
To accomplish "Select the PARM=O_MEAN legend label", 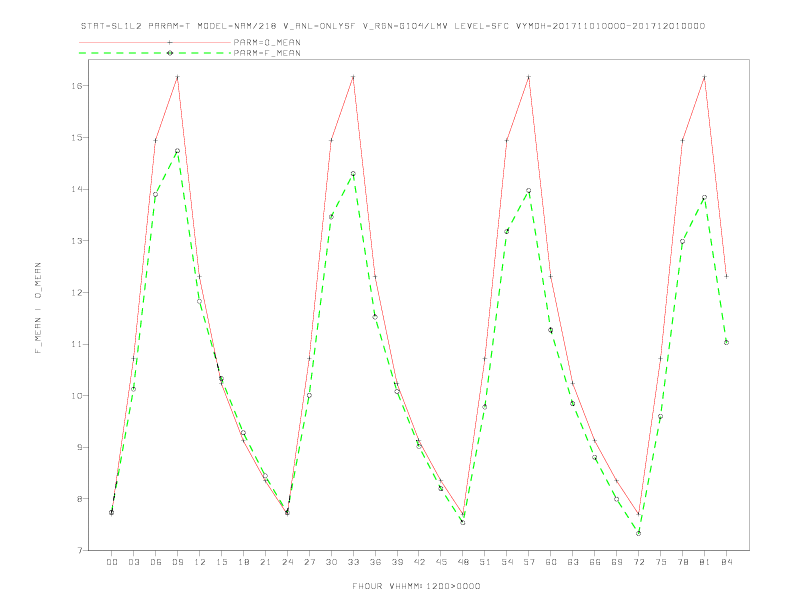I will click(x=267, y=42).
